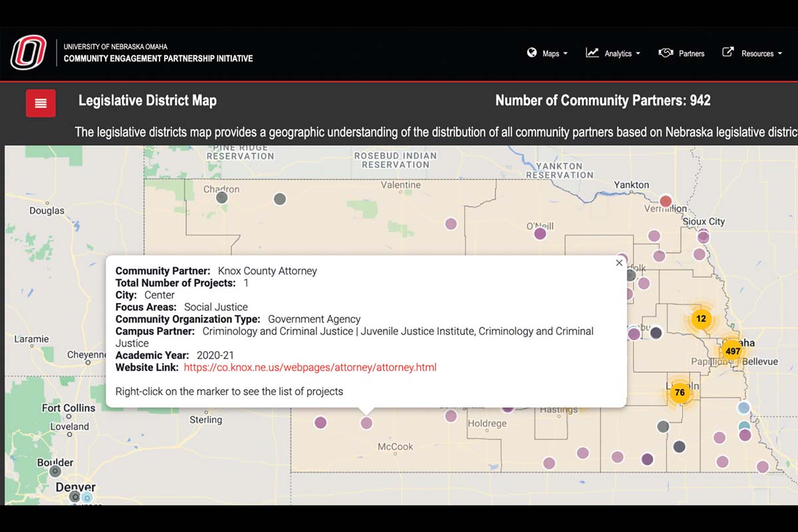Click the gray marker near Boulder
This screenshot has width=798, height=532.
tap(55, 471)
